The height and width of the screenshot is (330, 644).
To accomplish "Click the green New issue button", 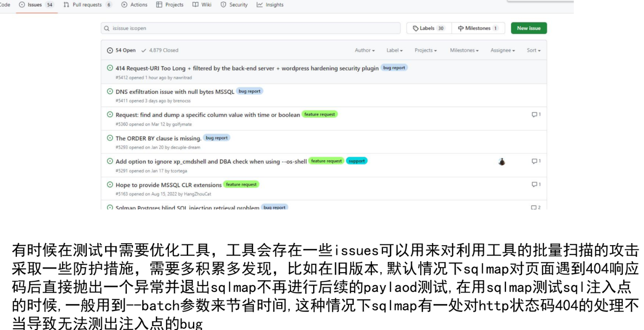I will coord(529,28).
